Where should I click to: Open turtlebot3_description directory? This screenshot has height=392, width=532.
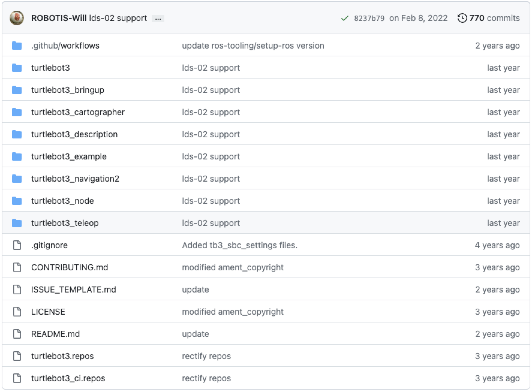(74, 134)
